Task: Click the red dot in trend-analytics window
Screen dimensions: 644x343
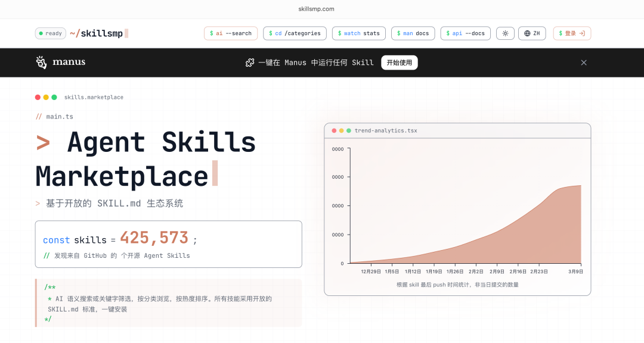Action: (334, 130)
